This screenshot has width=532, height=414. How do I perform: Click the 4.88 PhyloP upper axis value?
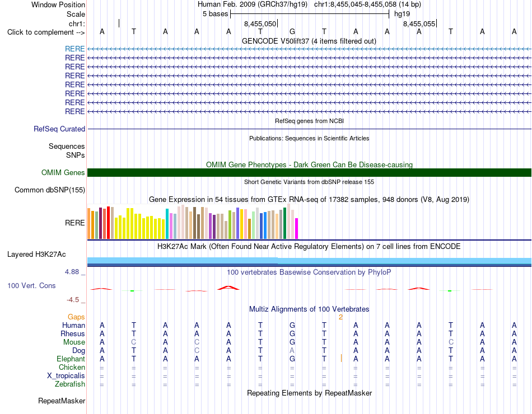tap(72, 272)
